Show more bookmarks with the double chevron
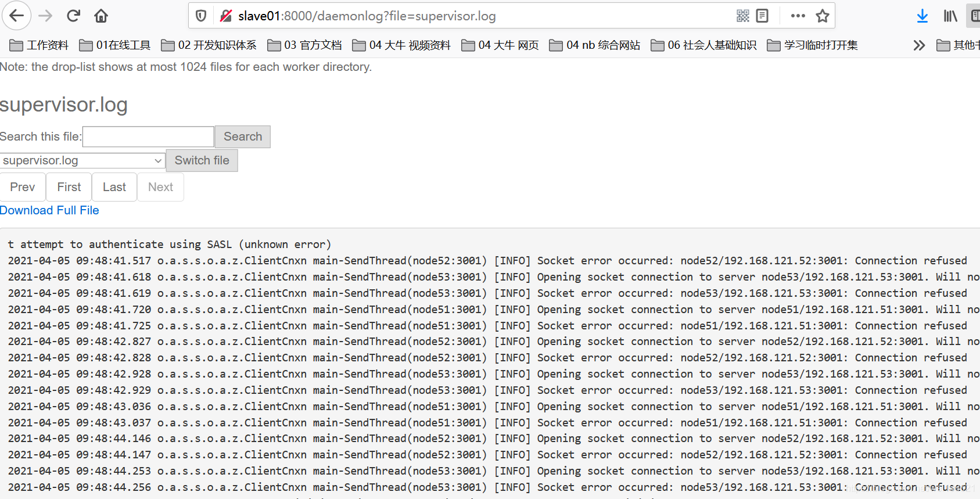This screenshot has height=499, width=980. pos(919,45)
